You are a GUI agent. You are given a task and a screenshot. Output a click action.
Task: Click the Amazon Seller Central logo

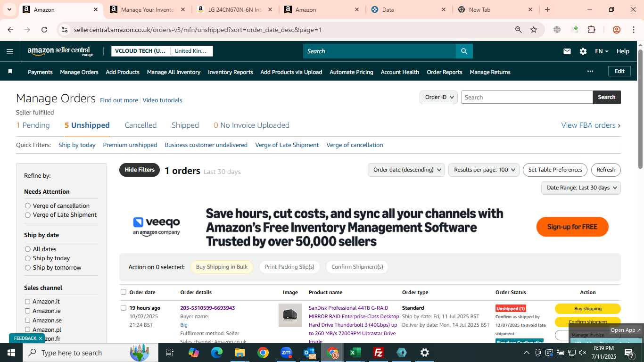(x=61, y=51)
